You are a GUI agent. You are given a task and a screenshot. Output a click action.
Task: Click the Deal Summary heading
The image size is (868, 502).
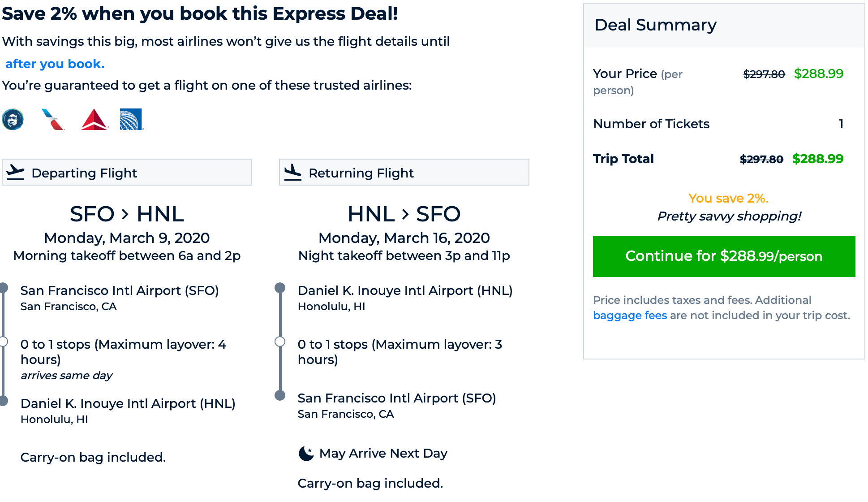point(655,25)
